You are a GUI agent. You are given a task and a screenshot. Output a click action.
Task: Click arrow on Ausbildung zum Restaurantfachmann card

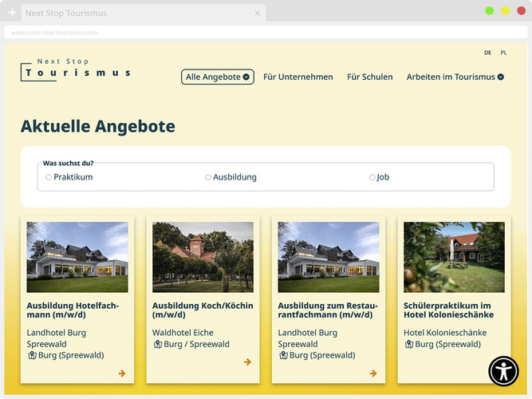tap(373, 373)
